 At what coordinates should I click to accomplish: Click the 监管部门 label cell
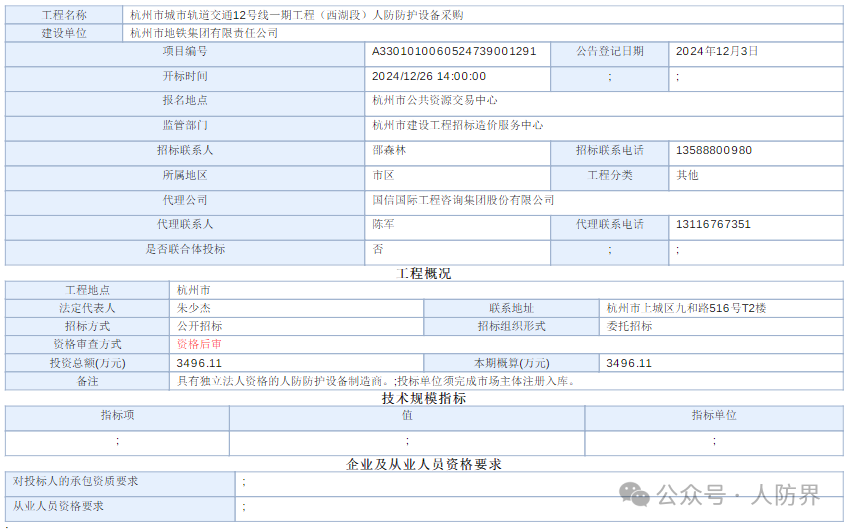tap(185, 129)
